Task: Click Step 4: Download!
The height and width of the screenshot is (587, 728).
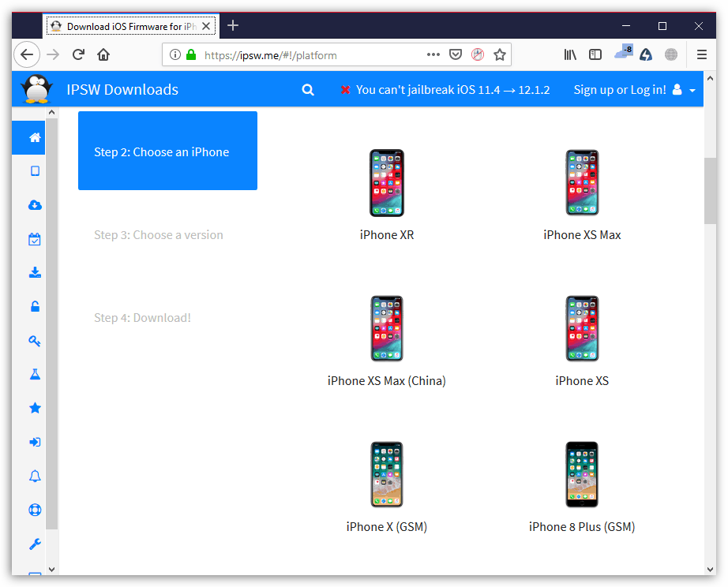Action: coord(143,318)
